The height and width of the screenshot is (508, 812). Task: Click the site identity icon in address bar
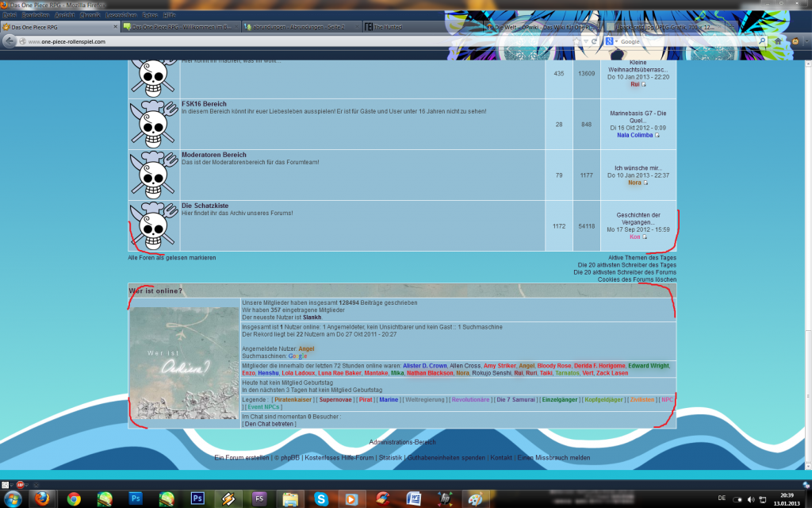pos(22,41)
